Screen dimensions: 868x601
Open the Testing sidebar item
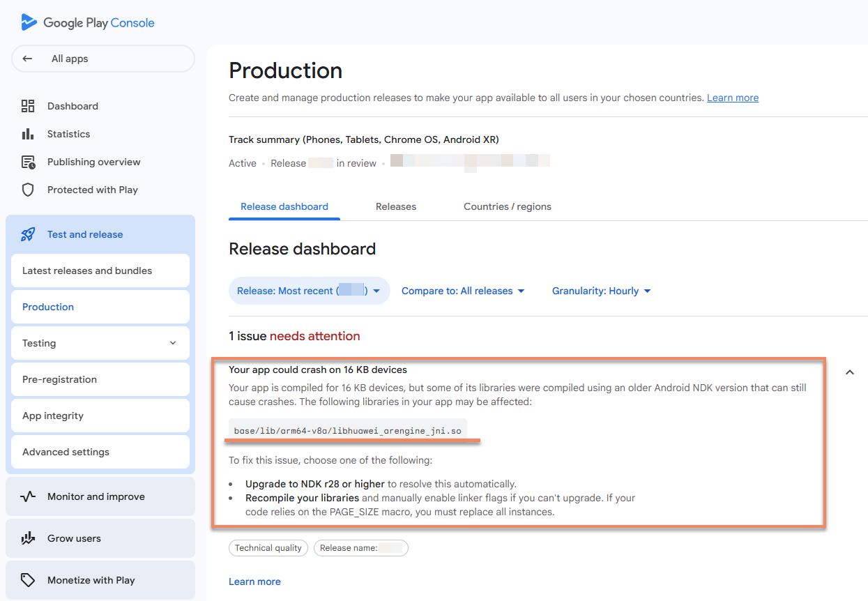tap(100, 343)
